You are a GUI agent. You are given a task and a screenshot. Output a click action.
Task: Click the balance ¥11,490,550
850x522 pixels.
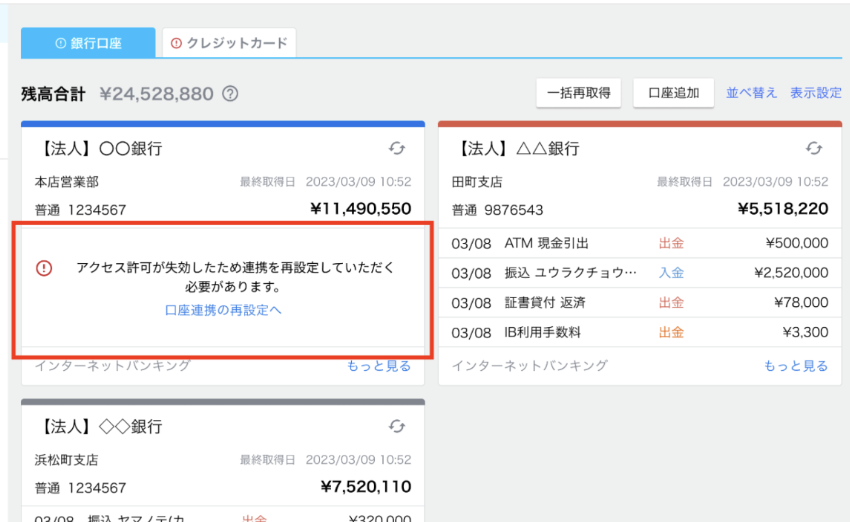pyautogui.click(x=360, y=209)
